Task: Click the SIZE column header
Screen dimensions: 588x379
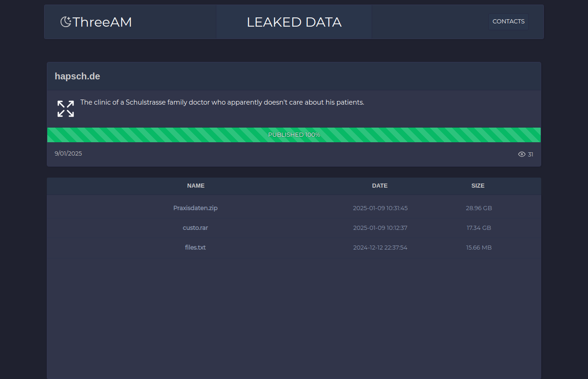Action: 478,186
